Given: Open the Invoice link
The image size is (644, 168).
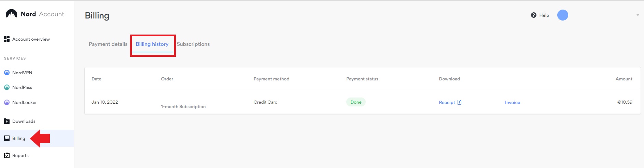Looking at the screenshot, I should (x=513, y=102).
